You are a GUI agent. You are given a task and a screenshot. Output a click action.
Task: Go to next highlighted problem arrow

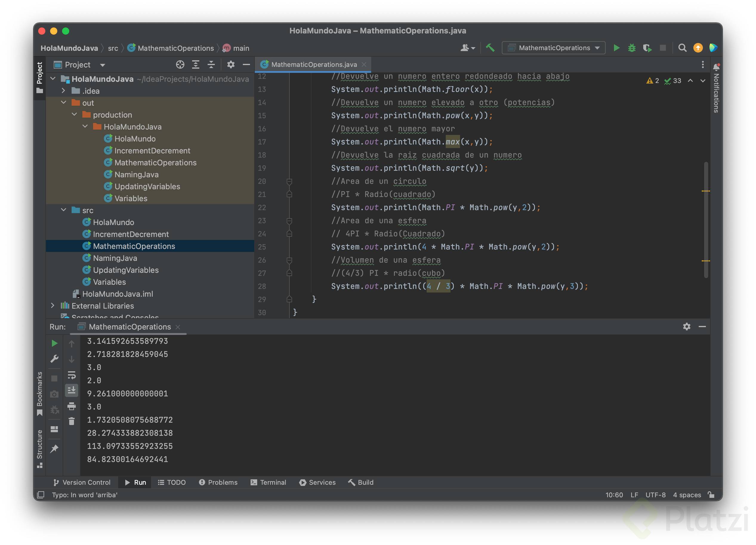coord(703,81)
